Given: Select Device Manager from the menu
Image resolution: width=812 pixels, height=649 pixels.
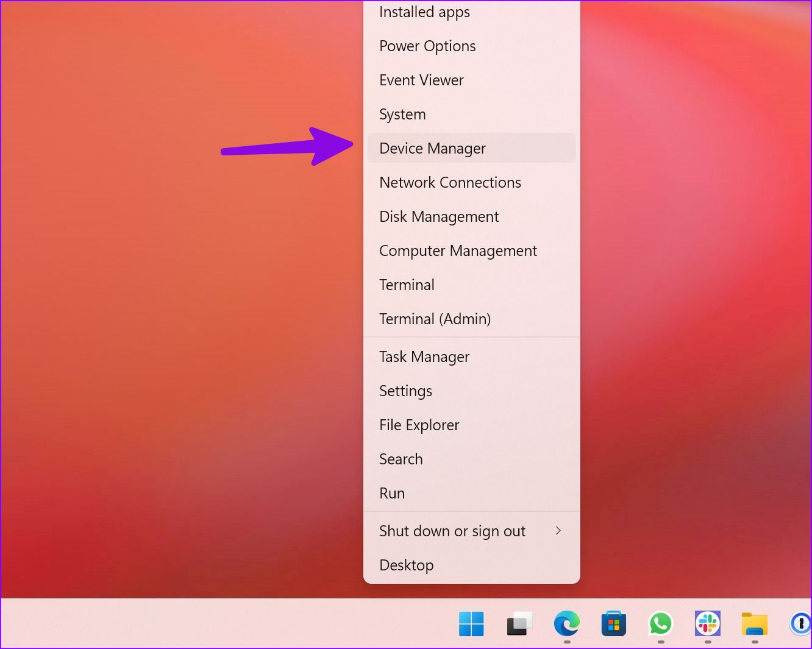Looking at the screenshot, I should [x=432, y=148].
